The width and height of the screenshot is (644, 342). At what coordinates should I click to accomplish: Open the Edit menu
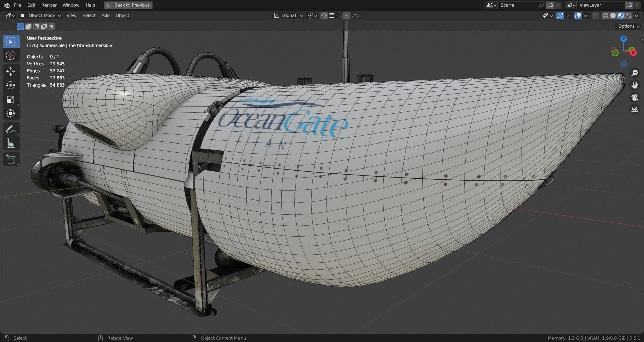tap(31, 5)
